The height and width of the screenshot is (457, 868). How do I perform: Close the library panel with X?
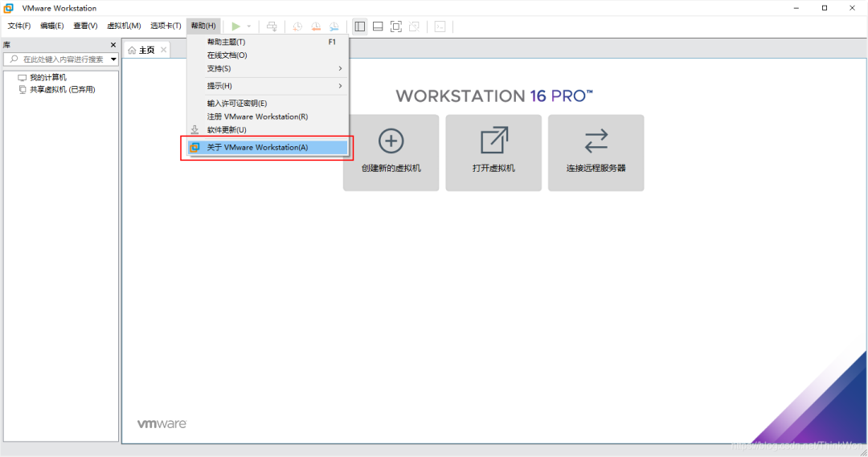click(113, 45)
